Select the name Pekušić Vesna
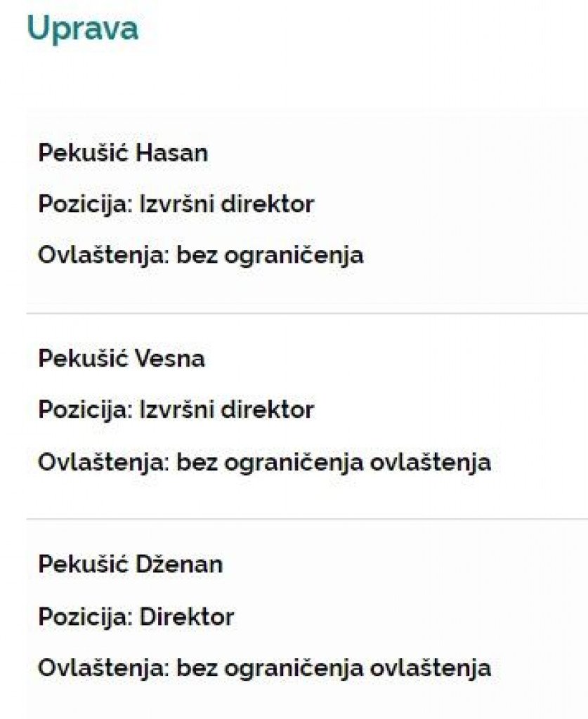 pos(122,358)
